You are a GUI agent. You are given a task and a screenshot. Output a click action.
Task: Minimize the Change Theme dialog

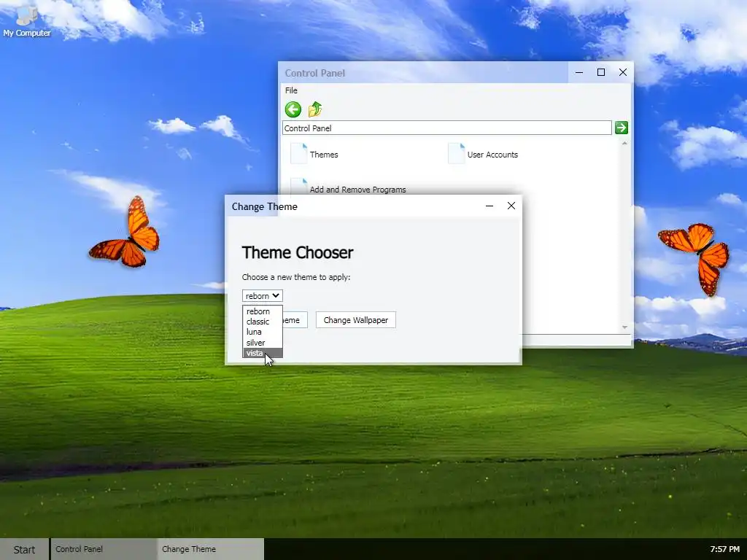[489, 206]
